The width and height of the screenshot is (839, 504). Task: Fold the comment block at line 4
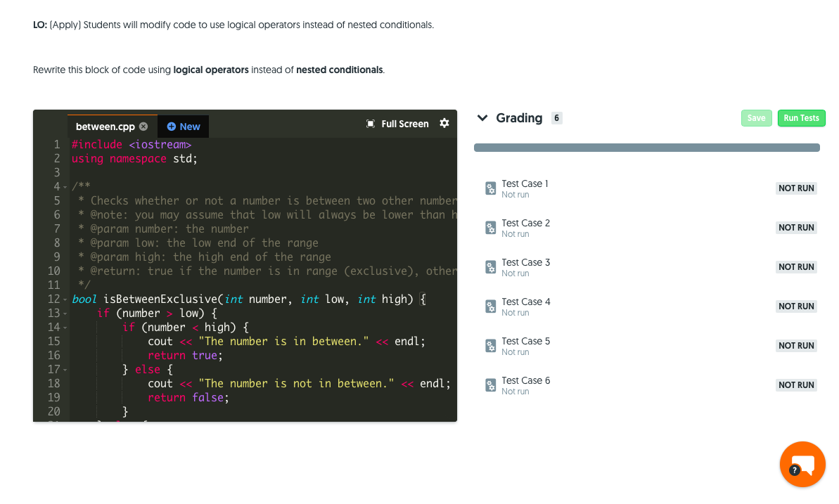point(63,186)
